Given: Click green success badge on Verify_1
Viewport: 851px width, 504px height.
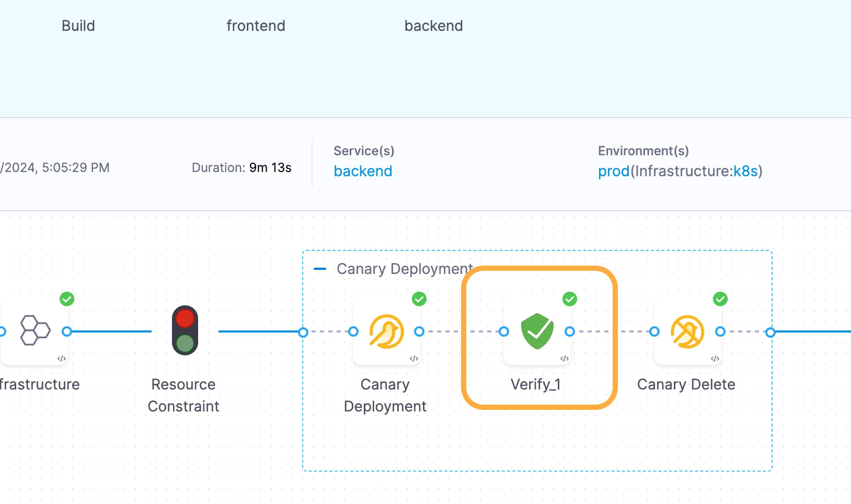Looking at the screenshot, I should [570, 299].
